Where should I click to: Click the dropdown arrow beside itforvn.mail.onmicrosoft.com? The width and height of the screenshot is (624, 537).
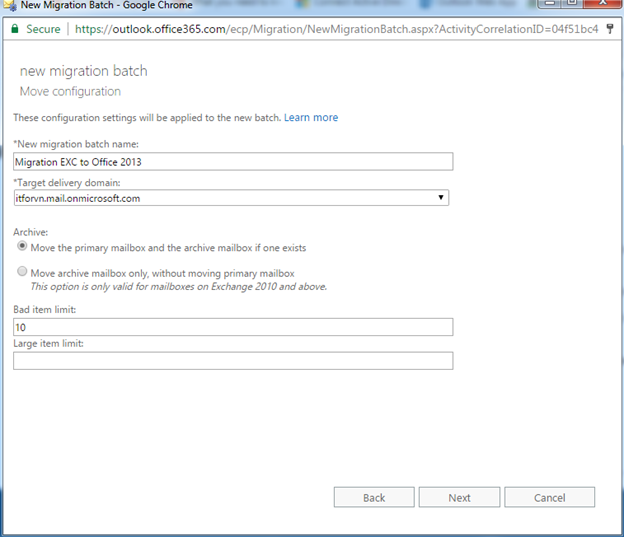pos(441,198)
